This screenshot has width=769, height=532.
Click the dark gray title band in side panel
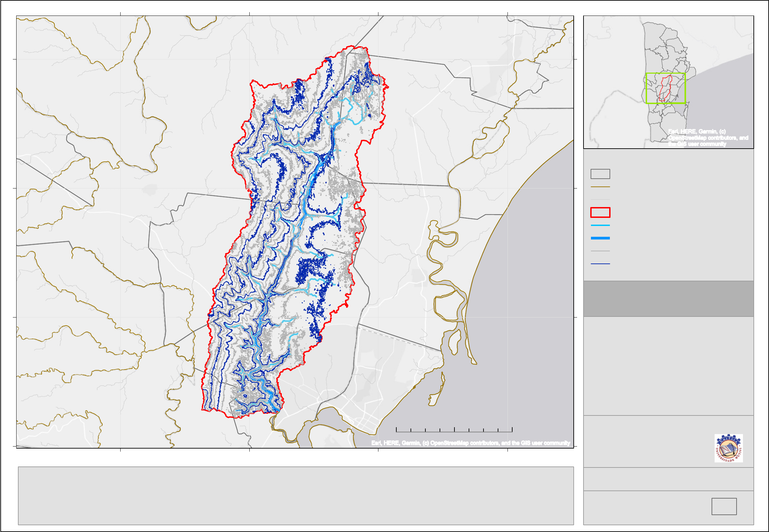(668, 299)
